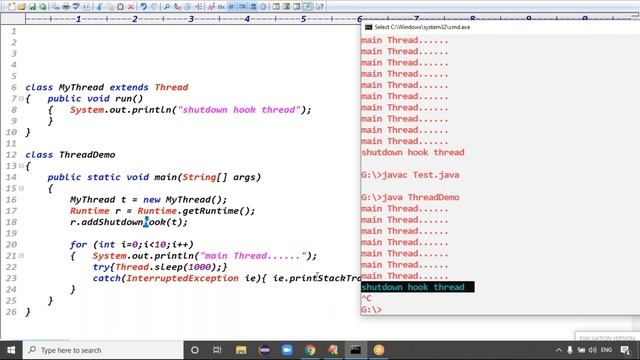Screen dimensions: 640x360
Task: Click the "shutdown hook thread" string in println
Action: [x=239, y=110]
